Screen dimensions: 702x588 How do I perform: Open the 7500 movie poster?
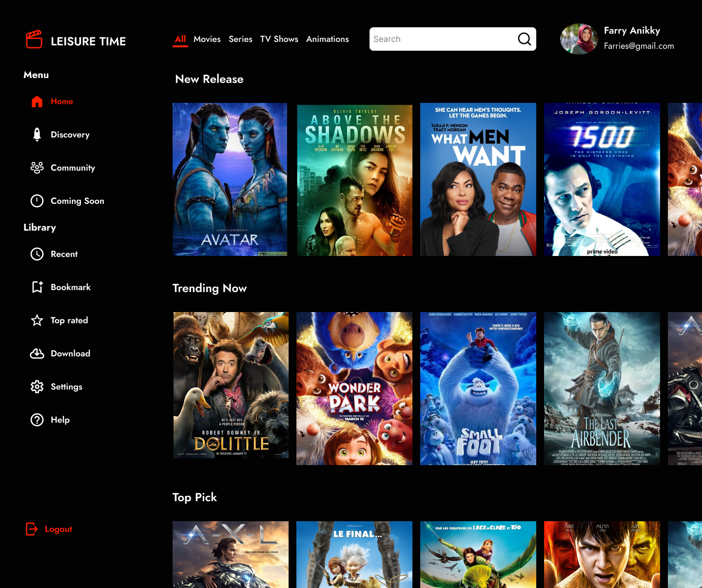point(602,179)
